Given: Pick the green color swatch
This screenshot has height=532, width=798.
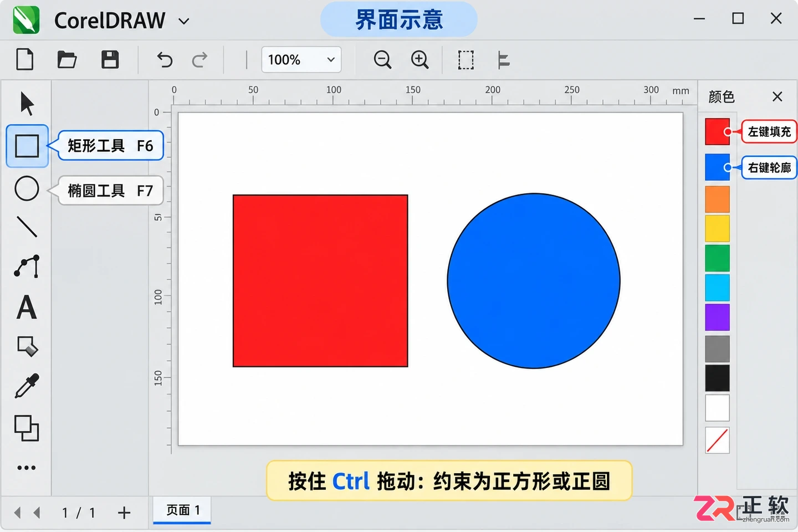Looking at the screenshot, I should click(717, 258).
